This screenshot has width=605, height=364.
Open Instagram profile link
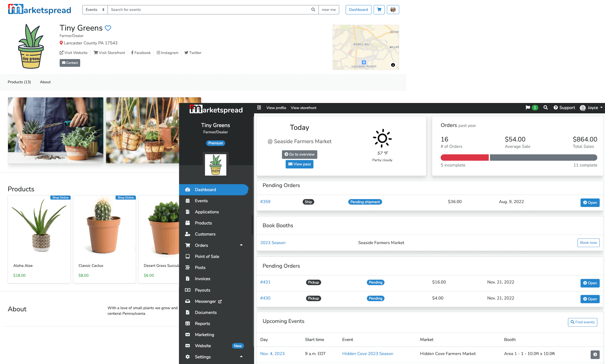click(167, 53)
